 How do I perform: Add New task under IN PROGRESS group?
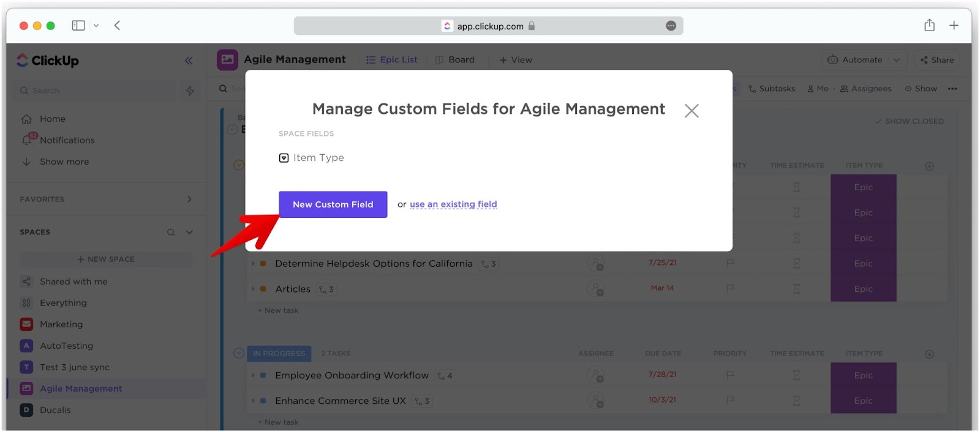(278, 422)
